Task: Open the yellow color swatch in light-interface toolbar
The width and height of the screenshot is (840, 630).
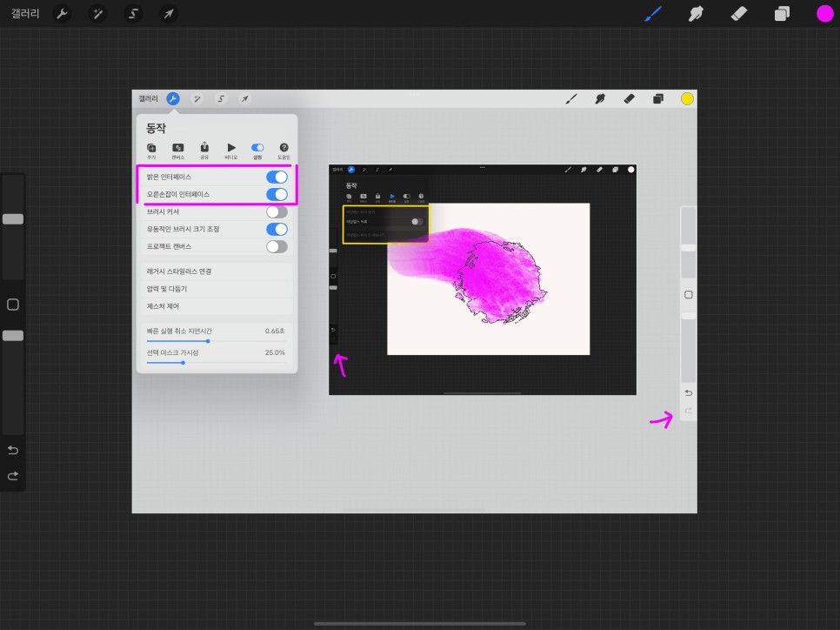Action: click(x=687, y=98)
